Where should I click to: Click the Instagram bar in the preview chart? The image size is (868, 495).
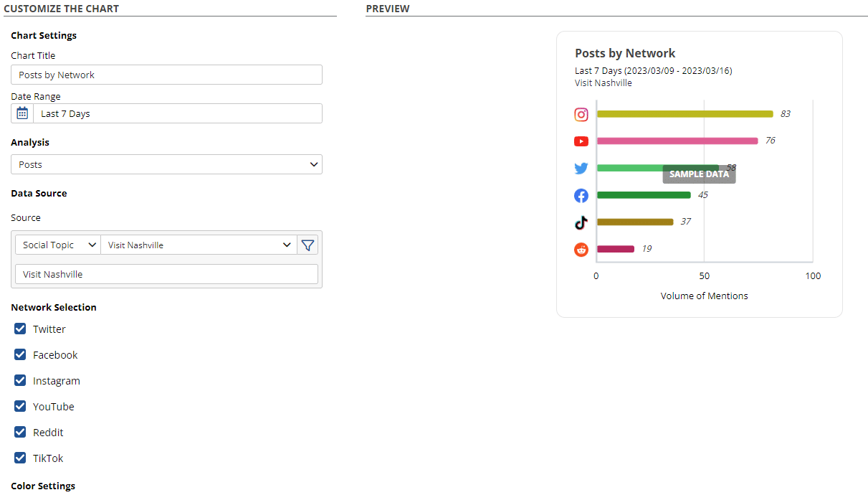click(685, 114)
